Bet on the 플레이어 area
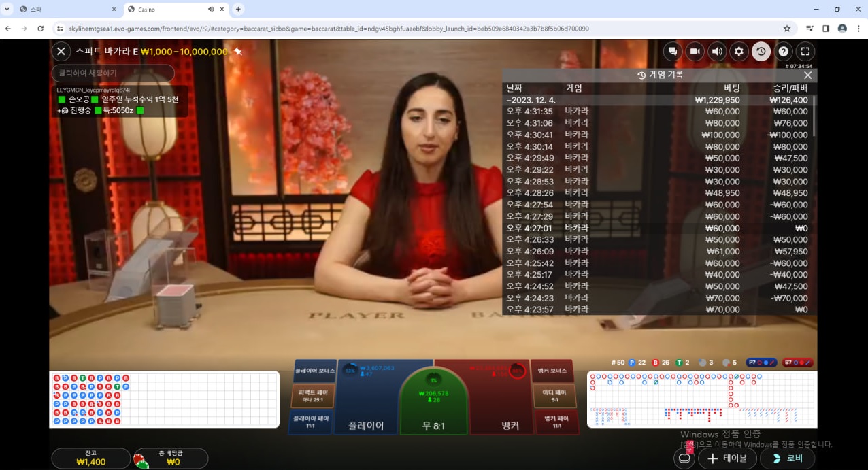 pyautogui.click(x=366, y=397)
